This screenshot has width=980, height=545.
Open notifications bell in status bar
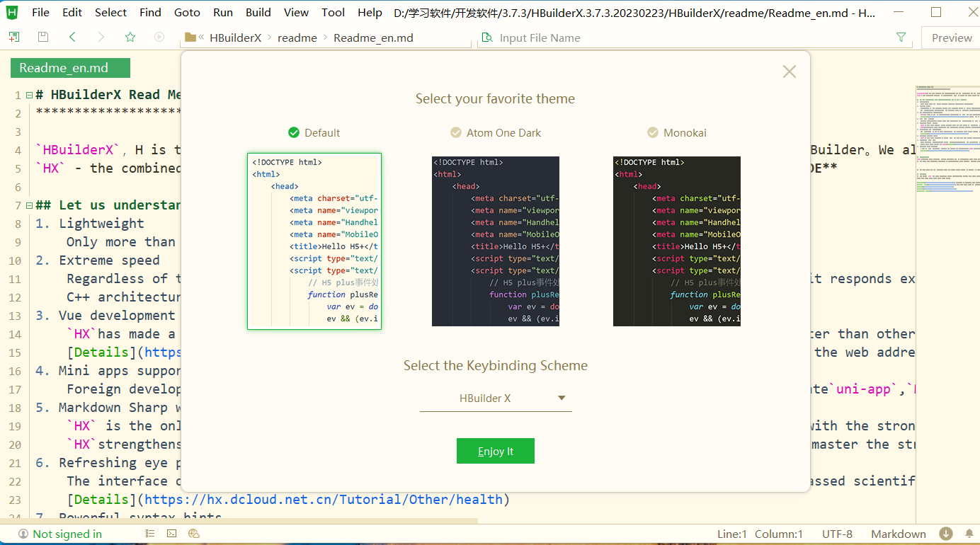969,534
